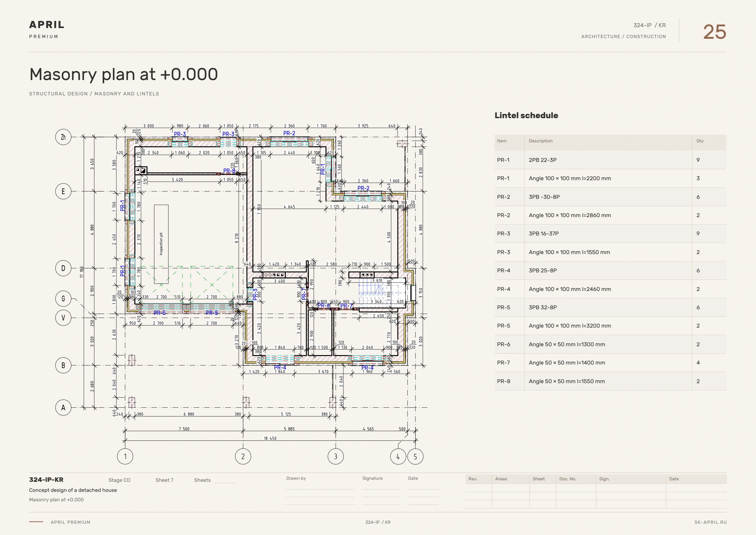Screen dimensions: 756x535
Task: Click the 'Lintel schedule' heading
Action: [x=526, y=115]
